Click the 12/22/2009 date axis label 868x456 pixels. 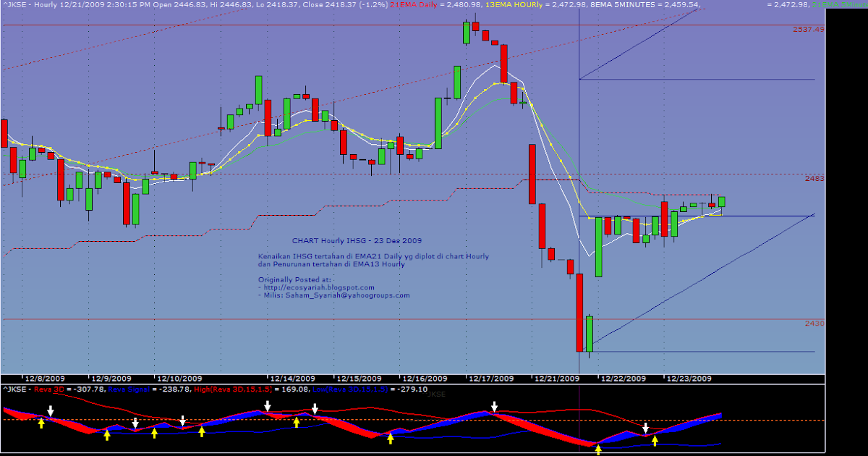[x=623, y=379]
